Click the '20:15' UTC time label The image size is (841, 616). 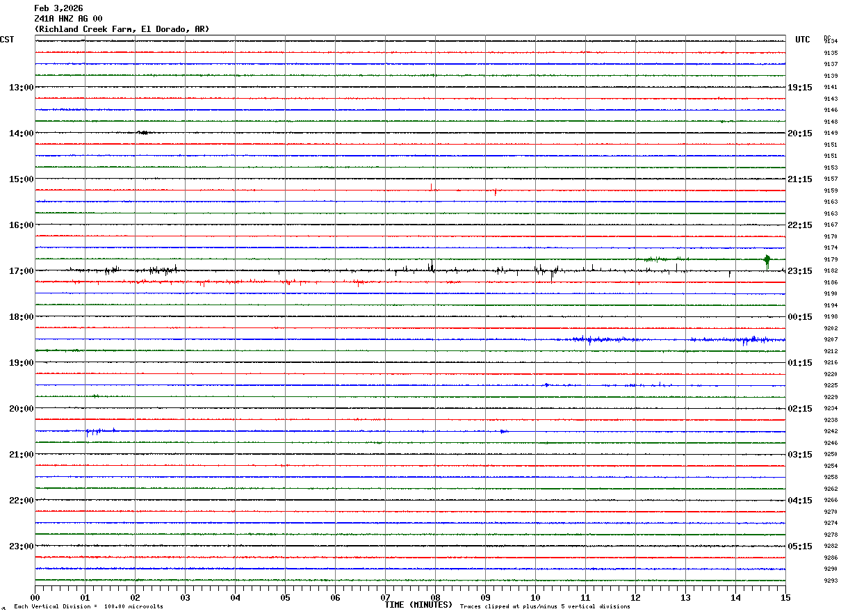[800, 133]
